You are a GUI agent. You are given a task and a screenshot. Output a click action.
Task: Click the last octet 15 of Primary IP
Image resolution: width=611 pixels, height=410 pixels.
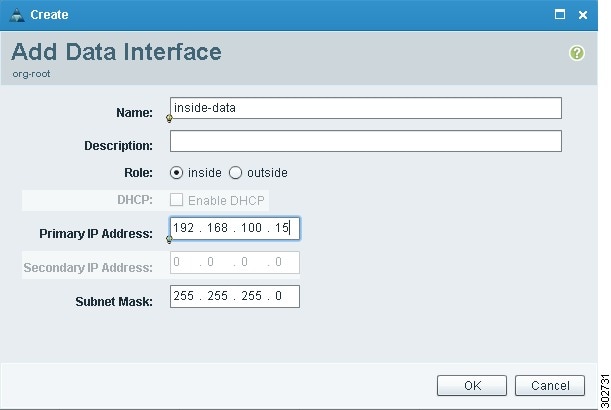click(282, 228)
